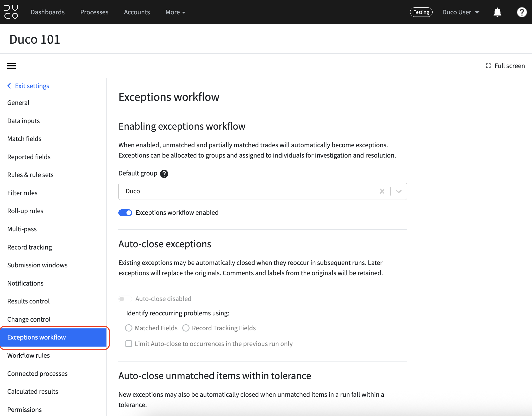Open the notifications bell
The image size is (532, 416).
coord(497,12)
